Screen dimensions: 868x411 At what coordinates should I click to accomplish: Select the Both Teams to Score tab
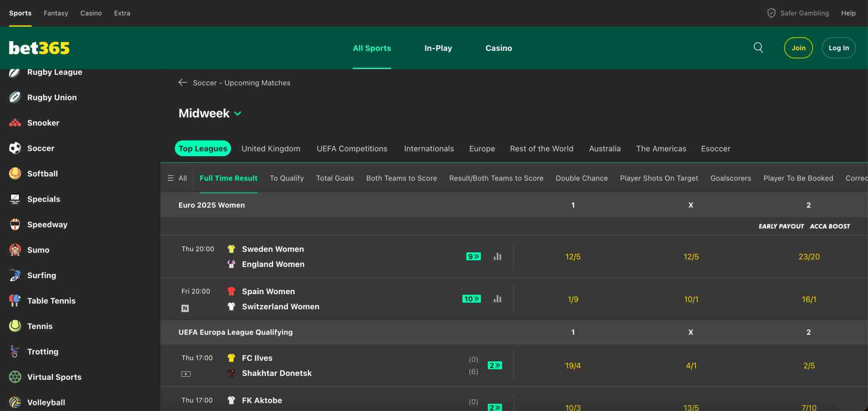(402, 178)
